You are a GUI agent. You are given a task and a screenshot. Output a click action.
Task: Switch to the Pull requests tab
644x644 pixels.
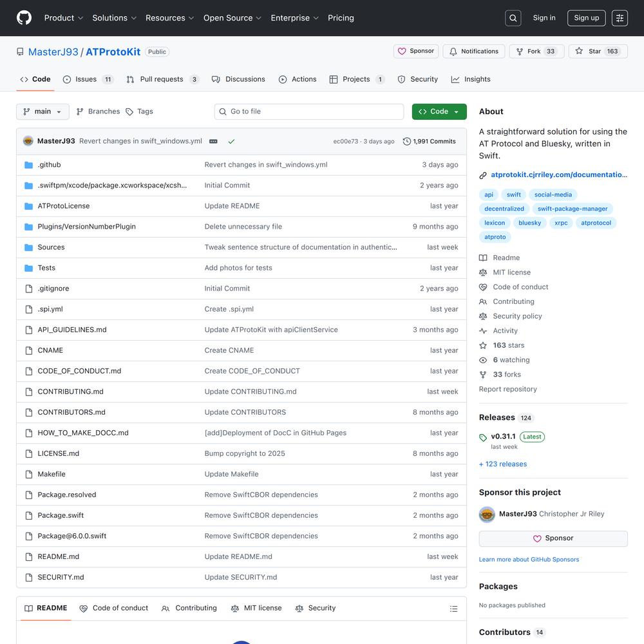click(x=163, y=79)
